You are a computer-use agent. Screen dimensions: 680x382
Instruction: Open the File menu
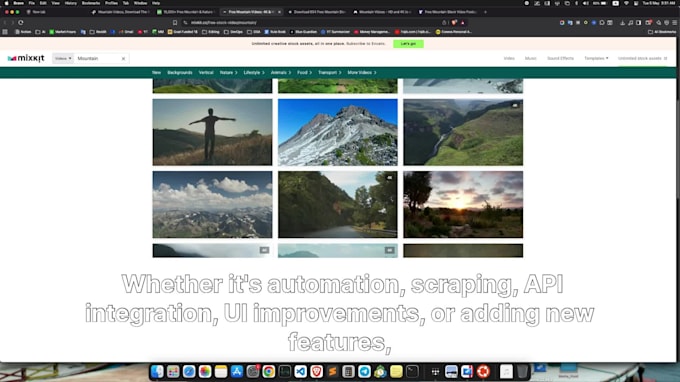[x=32, y=3]
